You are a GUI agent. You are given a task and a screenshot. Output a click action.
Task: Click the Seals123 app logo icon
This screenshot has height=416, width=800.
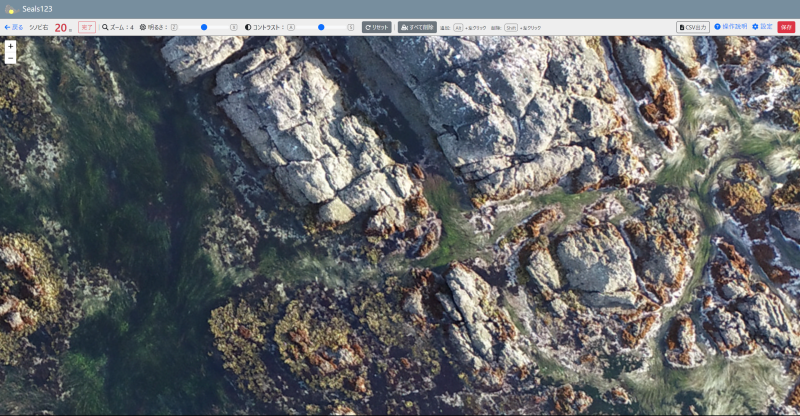click(11, 9)
